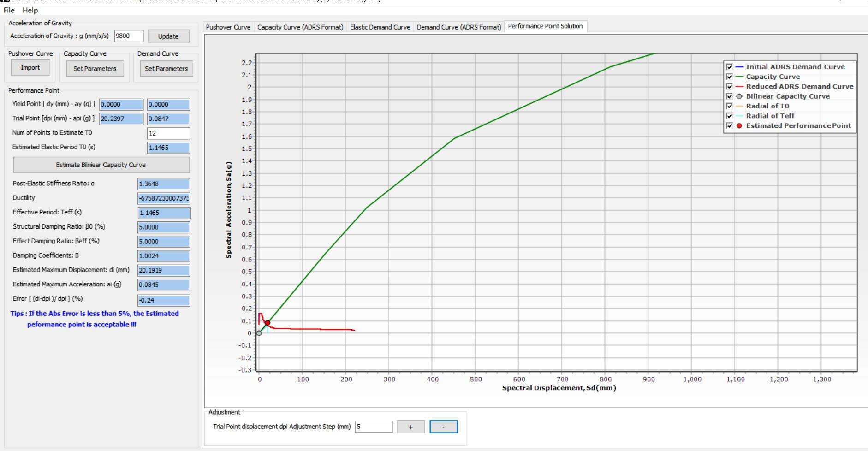Click the Update gravity button
This screenshot has height=451, width=868.
tap(168, 36)
